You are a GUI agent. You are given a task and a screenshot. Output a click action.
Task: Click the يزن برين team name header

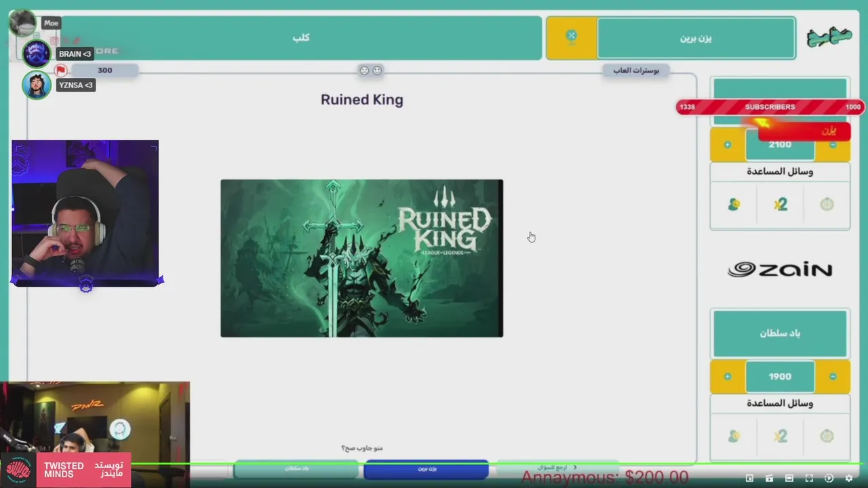coord(696,38)
